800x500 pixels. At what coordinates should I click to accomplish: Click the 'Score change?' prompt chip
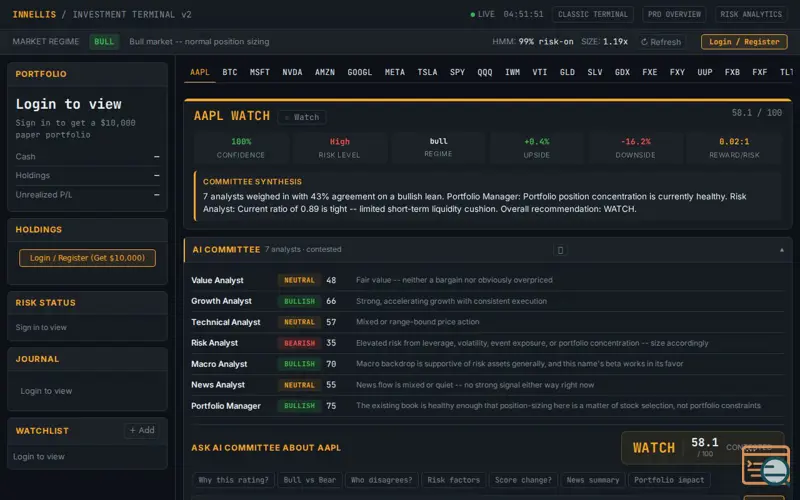[x=523, y=480]
